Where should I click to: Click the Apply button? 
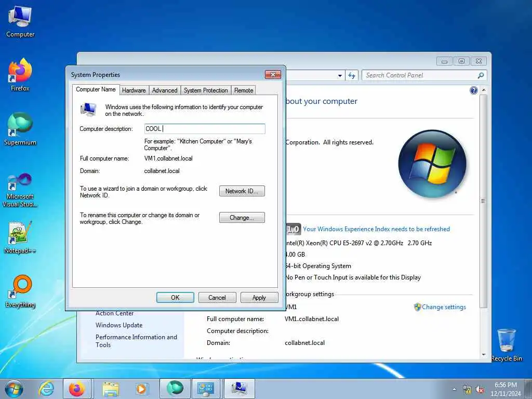pos(259,298)
